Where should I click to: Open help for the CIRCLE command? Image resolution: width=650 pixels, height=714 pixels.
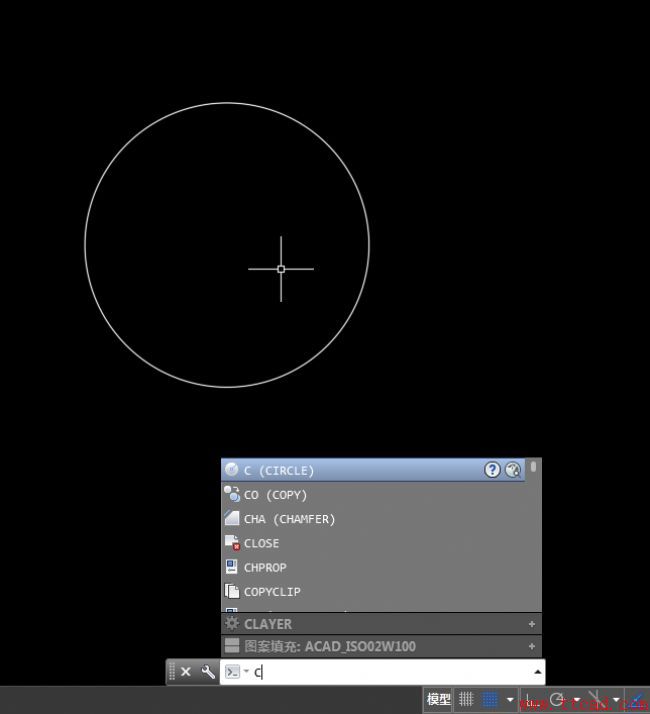pyautogui.click(x=492, y=469)
